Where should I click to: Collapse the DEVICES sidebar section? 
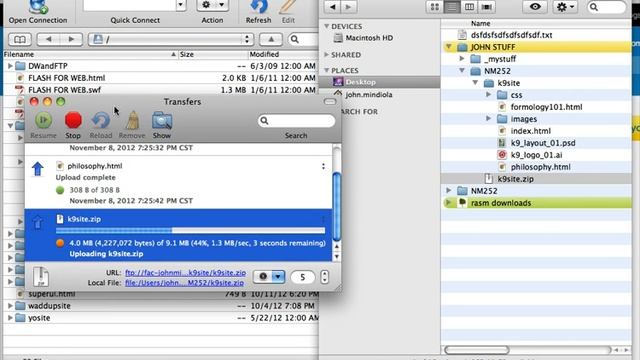pos(327,26)
